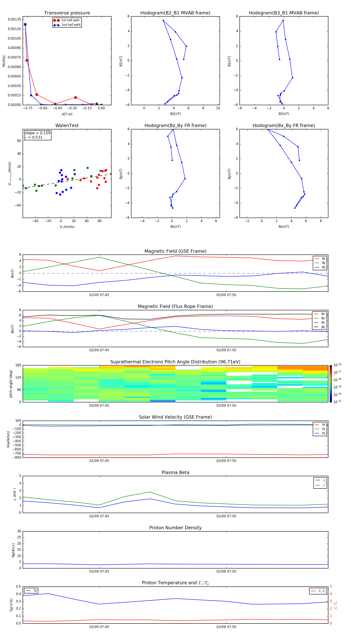
Task: Select the "r = 0.531" annotation
Action: pos(34,137)
